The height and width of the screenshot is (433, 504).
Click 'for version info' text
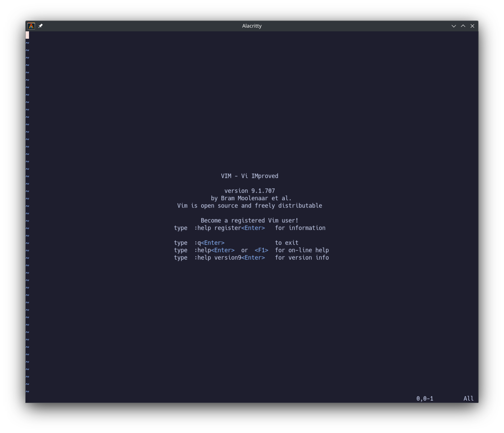point(302,257)
